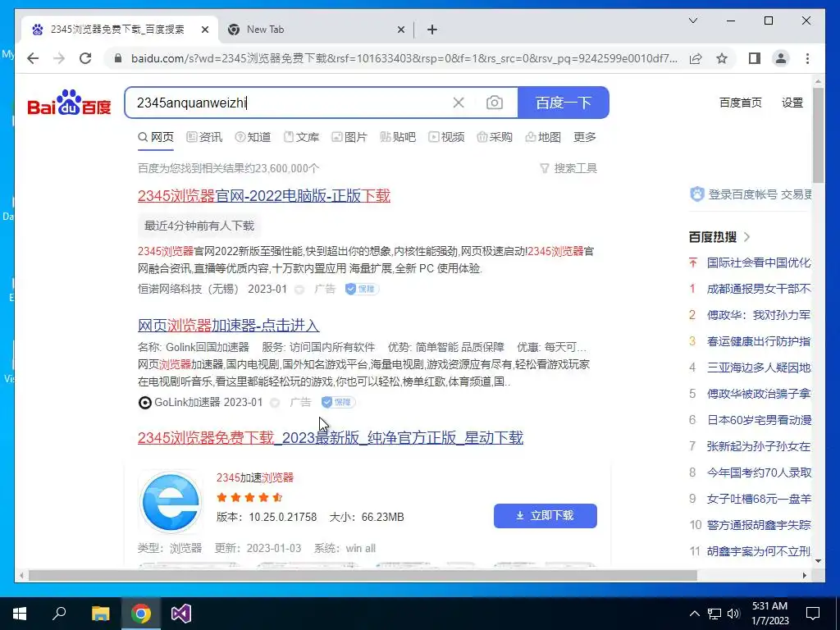This screenshot has height=630, width=840.
Task: Click 恒诺网络科技（无锡） source text
Action: [x=188, y=289]
